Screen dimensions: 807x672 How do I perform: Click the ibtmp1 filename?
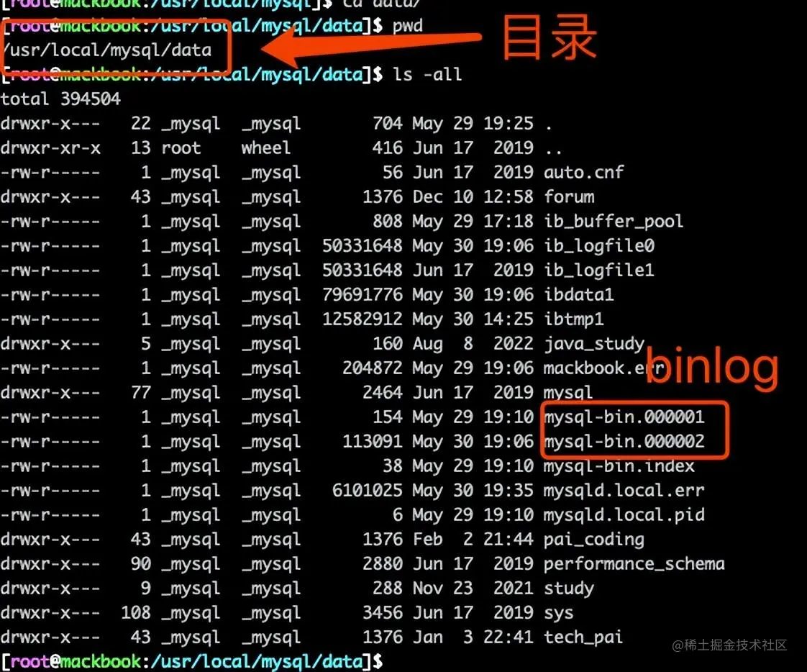(574, 319)
